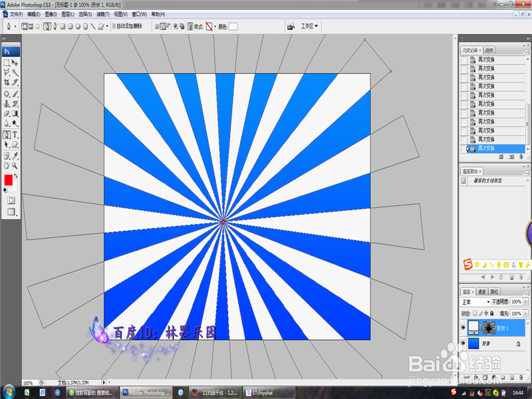Select the Path Selection tool
This screenshot has width=532, height=399.
pos(7,144)
